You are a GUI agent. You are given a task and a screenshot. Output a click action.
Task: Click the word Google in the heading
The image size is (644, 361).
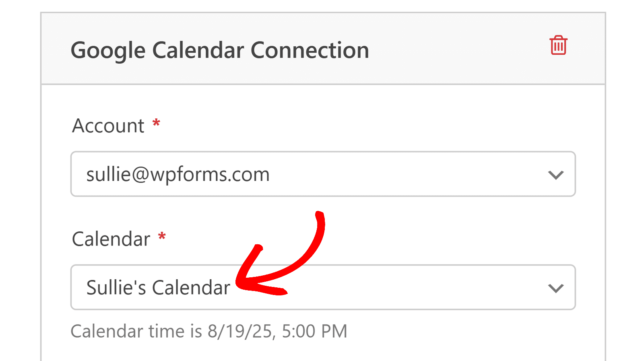[x=108, y=50]
